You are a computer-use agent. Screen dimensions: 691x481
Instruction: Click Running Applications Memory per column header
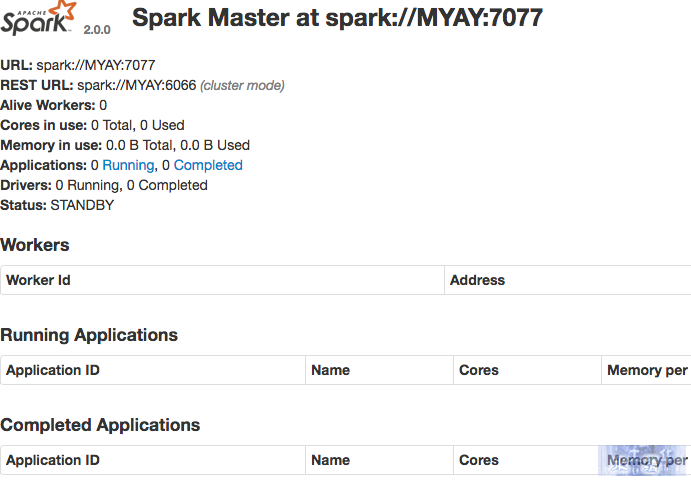coord(647,370)
